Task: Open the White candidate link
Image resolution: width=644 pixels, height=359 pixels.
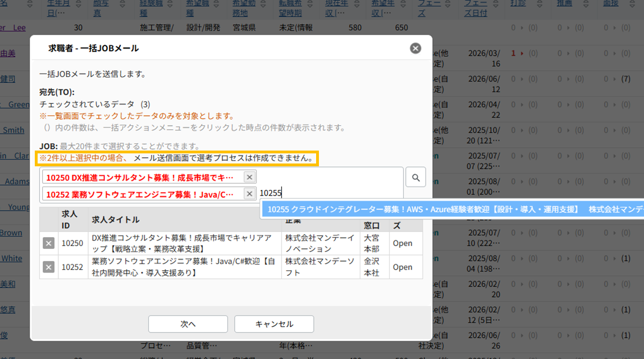Action: click(11, 258)
